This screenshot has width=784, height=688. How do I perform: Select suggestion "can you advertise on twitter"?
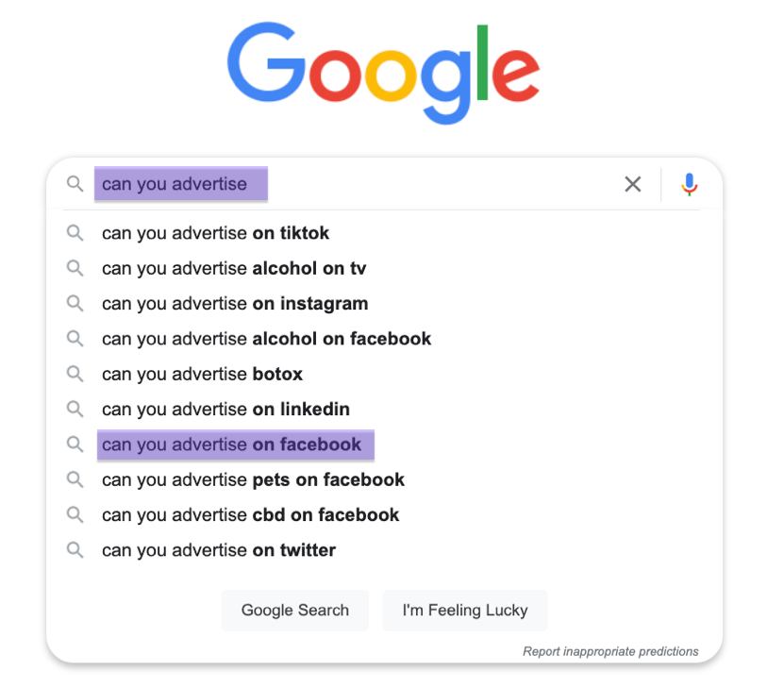pos(218,550)
